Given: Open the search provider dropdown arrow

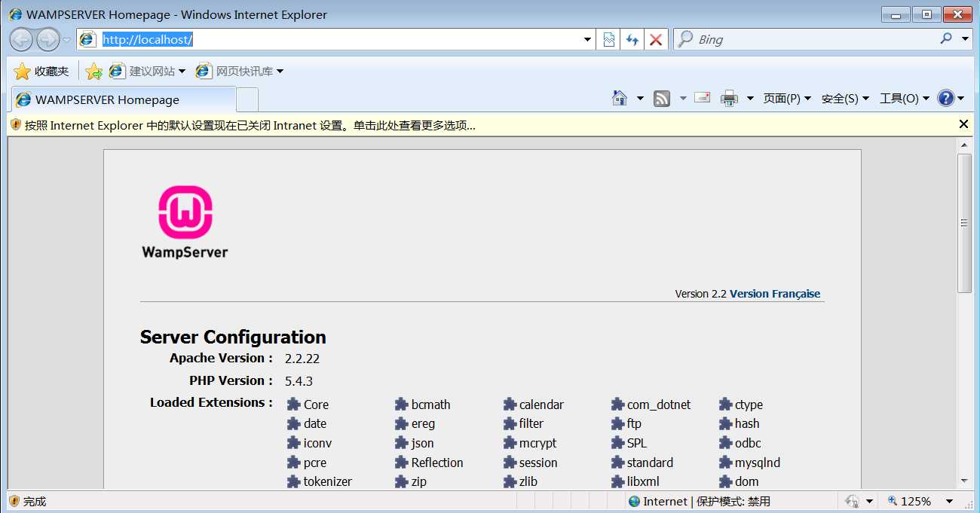Looking at the screenshot, I should [966, 39].
